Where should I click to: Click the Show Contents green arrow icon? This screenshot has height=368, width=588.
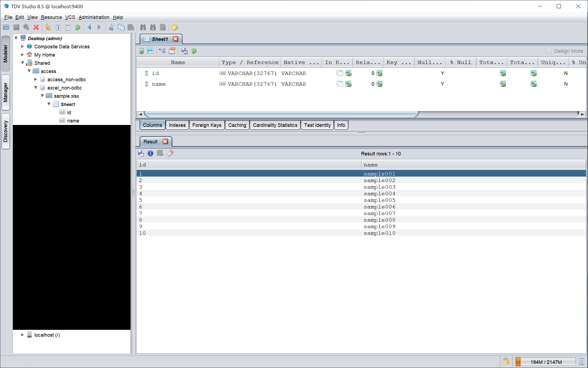(x=141, y=51)
